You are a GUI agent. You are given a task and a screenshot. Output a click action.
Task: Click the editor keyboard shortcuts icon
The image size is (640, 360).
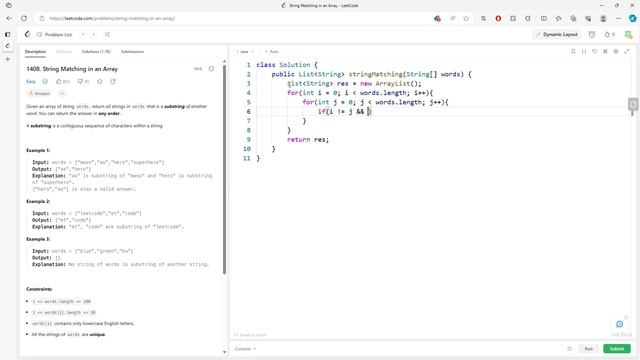tap(605, 51)
